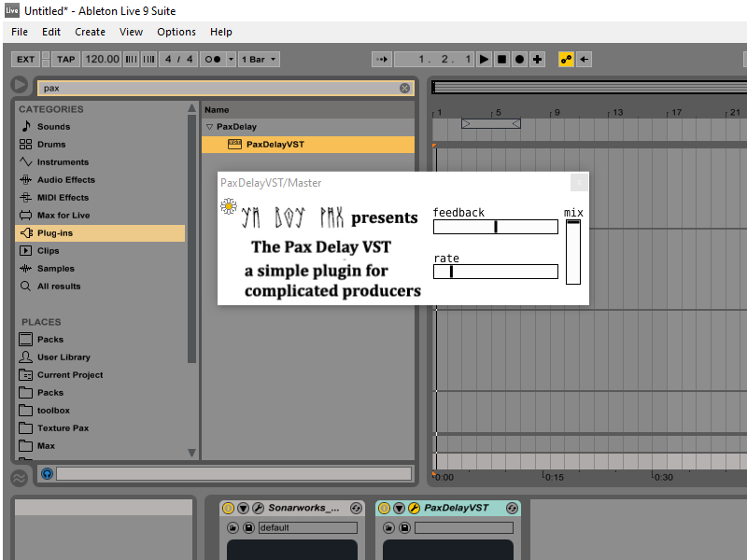Click the PaxDelayVST hot-swap icon
The image size is (747, 560).
click(x=512, y=508)
